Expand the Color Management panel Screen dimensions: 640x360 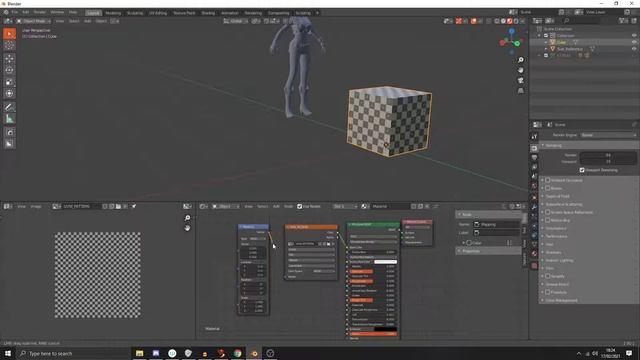coord(562,300)
